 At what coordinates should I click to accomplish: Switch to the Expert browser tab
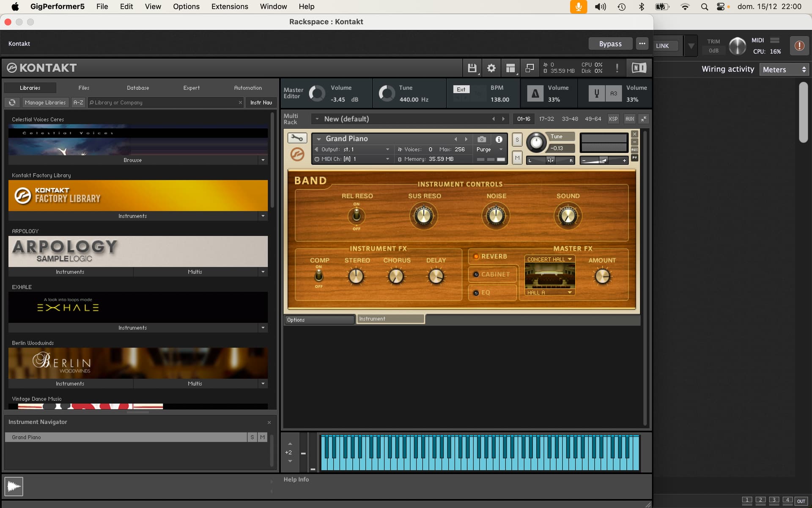192,88
